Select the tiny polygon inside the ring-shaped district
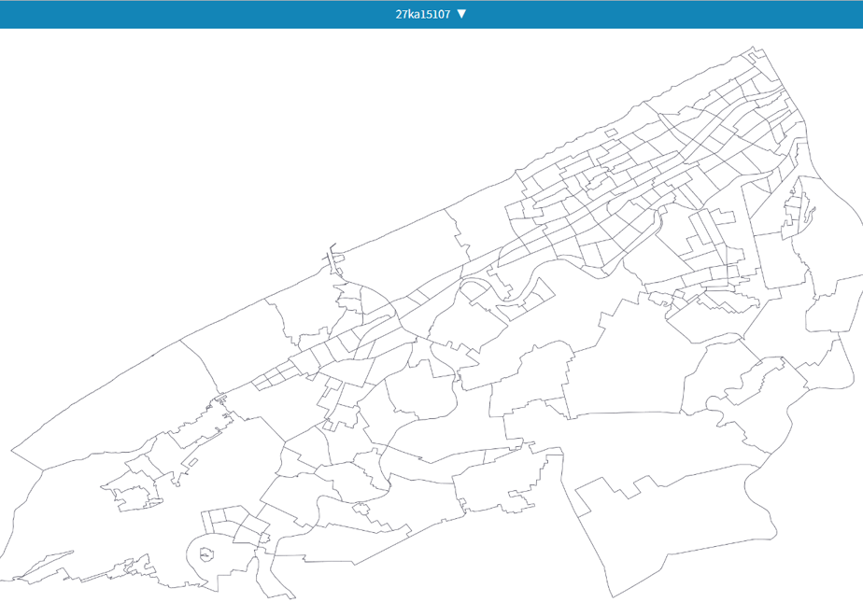 [205, 553]
